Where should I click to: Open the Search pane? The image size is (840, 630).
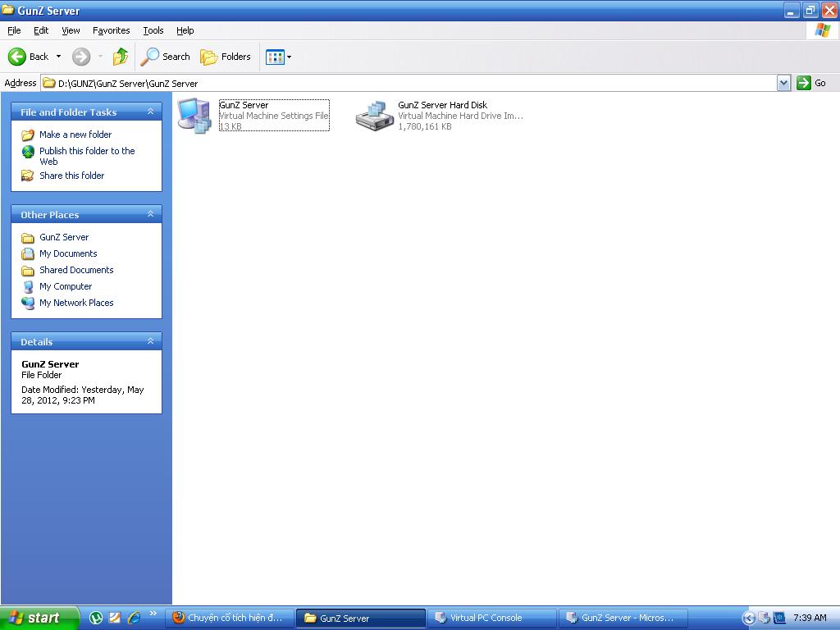[165, 57]
